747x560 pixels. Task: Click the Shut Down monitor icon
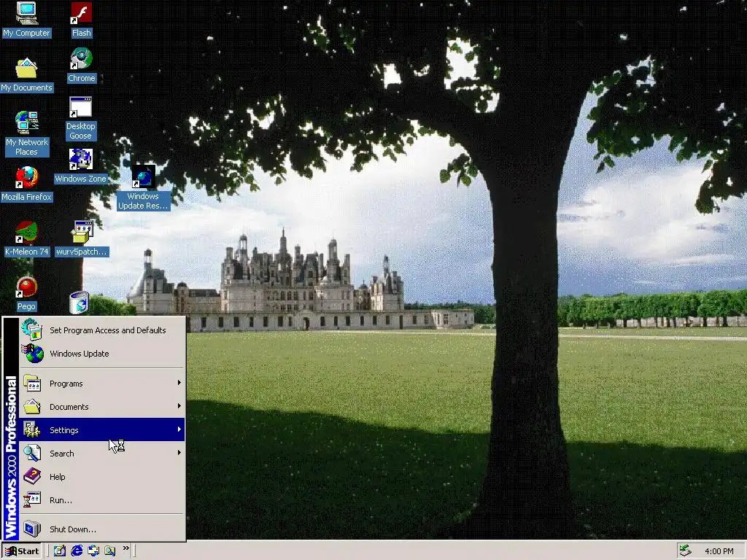coord(32,529)
